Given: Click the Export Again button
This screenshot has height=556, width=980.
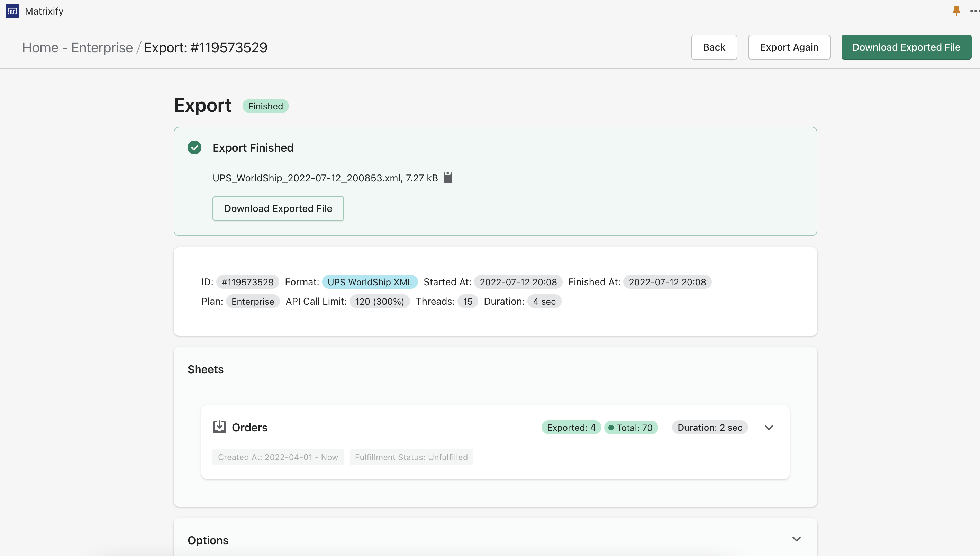Looking at the screenshot, I should click(x=789, y=47).
